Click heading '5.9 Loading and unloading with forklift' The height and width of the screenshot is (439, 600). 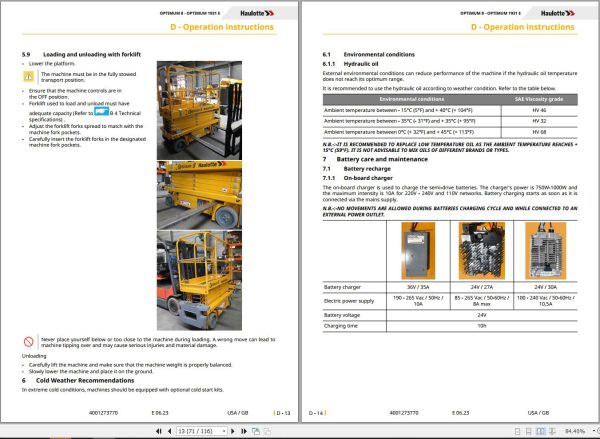pyautogui.click(x=82, y=54)
